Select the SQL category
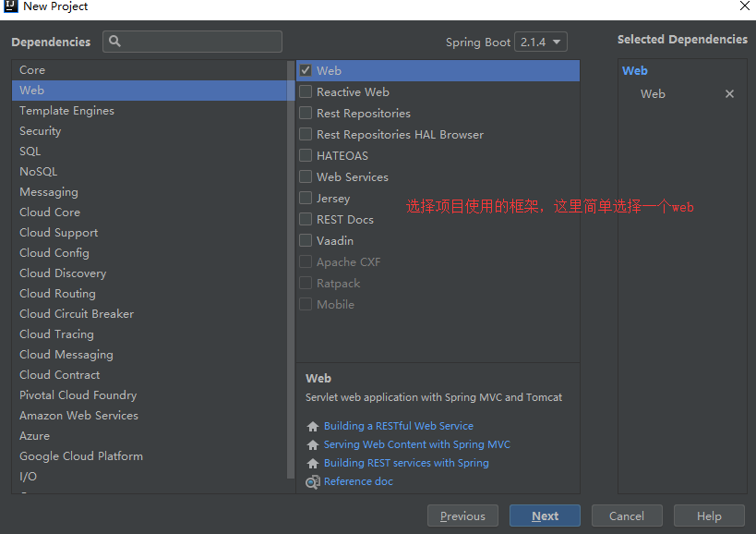Viewport: 756px width, 534px height. tap(150, 151)
